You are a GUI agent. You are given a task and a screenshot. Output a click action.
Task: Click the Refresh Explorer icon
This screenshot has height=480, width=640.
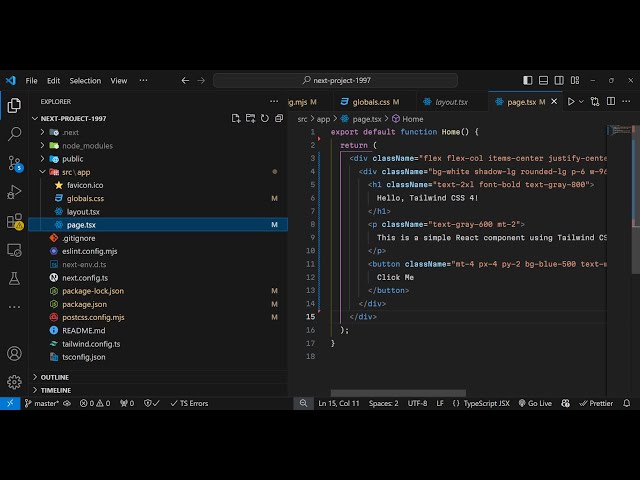point(263,118)
